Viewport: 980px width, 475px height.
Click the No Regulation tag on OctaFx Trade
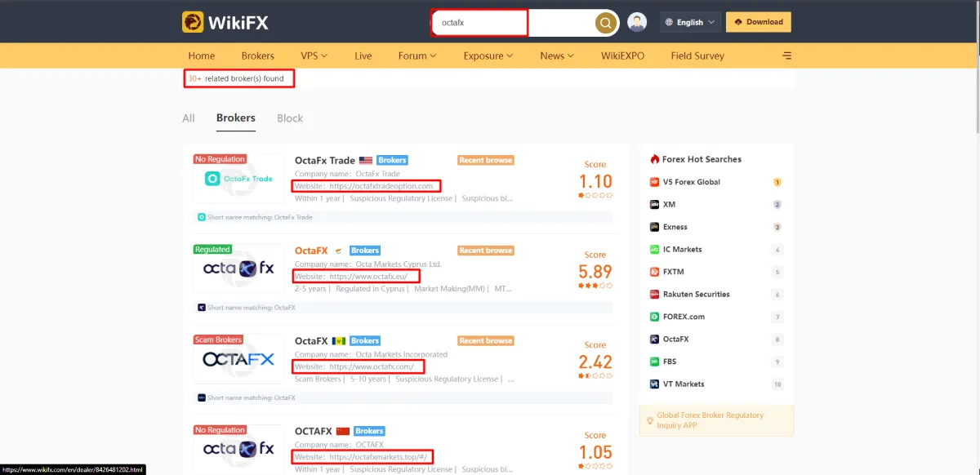[x=220, y=159]
